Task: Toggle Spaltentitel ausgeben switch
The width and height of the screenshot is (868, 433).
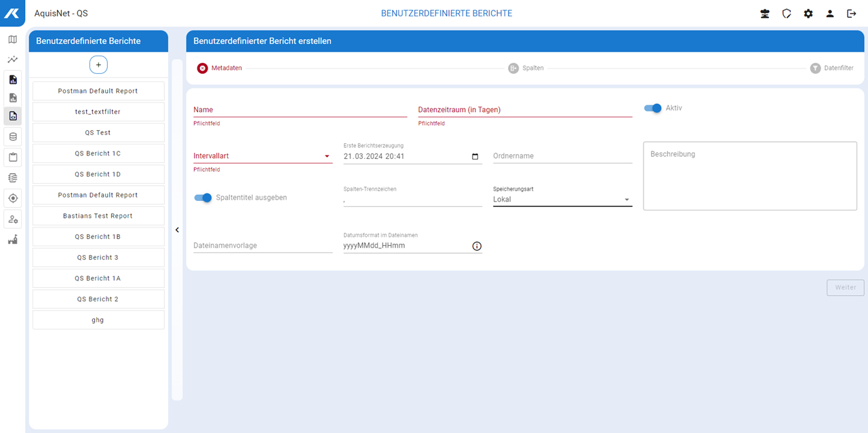Action: [203, 197]
